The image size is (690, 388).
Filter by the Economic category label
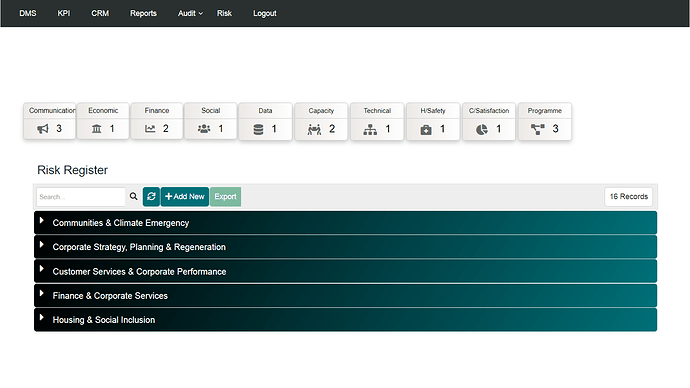(103, 110)
